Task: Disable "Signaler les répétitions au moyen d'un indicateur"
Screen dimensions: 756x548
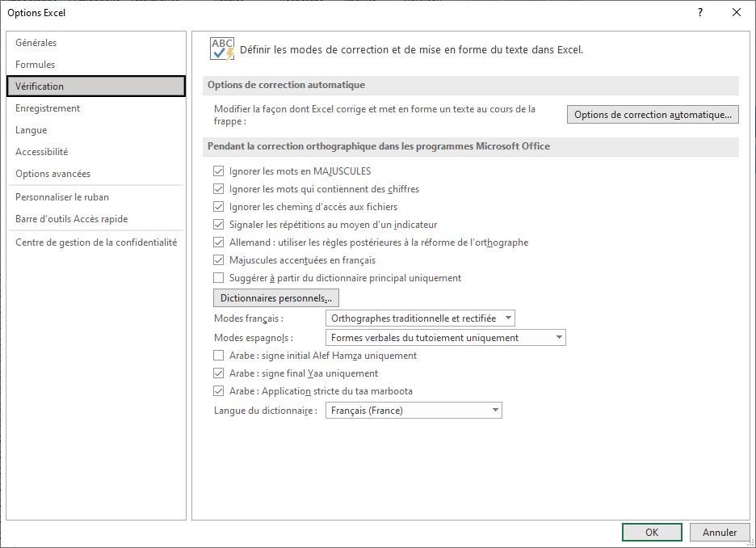Action: coord(219,224)
